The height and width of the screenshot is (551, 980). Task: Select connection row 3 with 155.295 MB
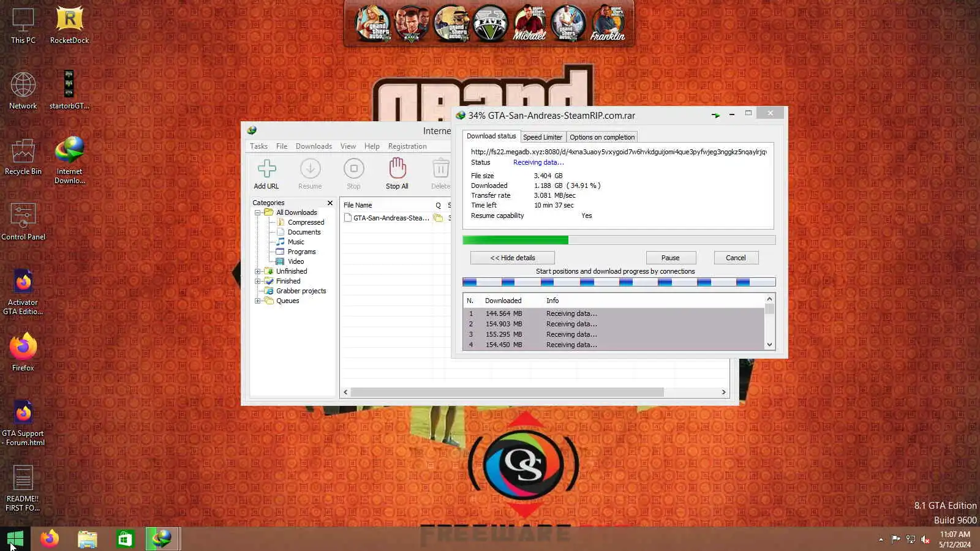pos(614,334)
